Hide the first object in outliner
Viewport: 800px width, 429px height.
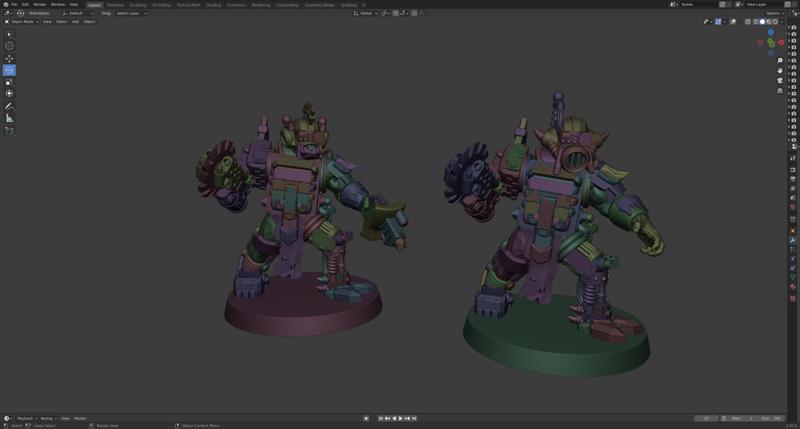coord(794,28)
